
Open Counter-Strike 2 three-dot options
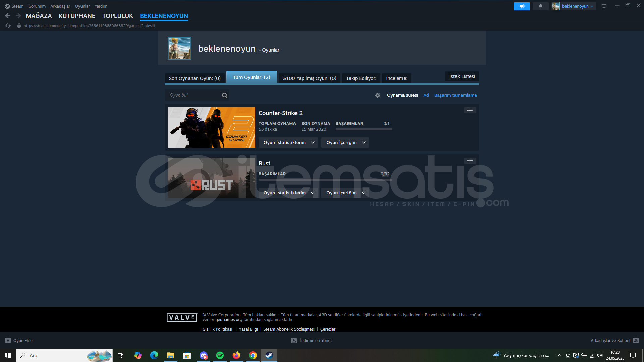tap(470, 110)
